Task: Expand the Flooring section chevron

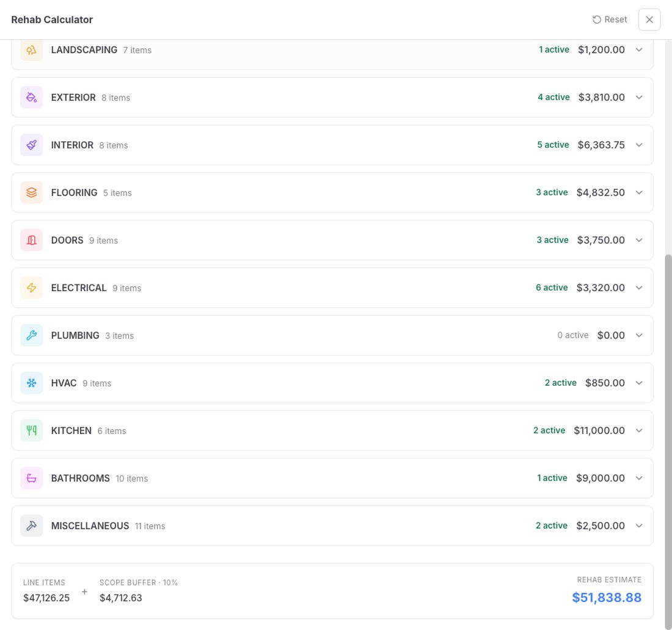Action: pyautogui.click(x=638, y=192)
